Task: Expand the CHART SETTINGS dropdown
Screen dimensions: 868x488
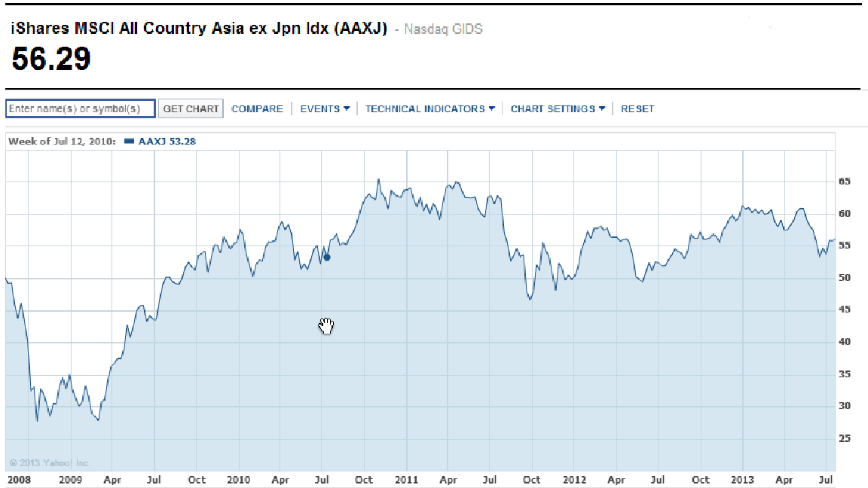Action: tap(558, 108)
